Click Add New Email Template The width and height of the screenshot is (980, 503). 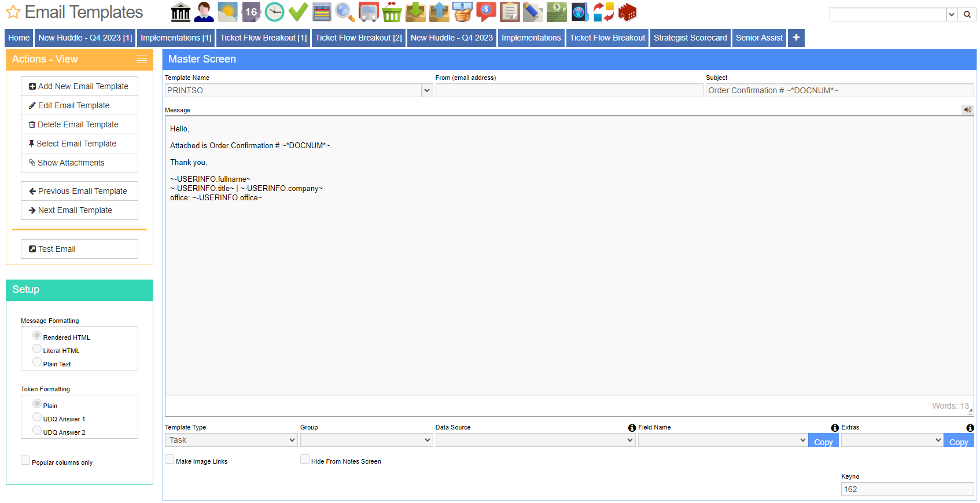[79, 86]
